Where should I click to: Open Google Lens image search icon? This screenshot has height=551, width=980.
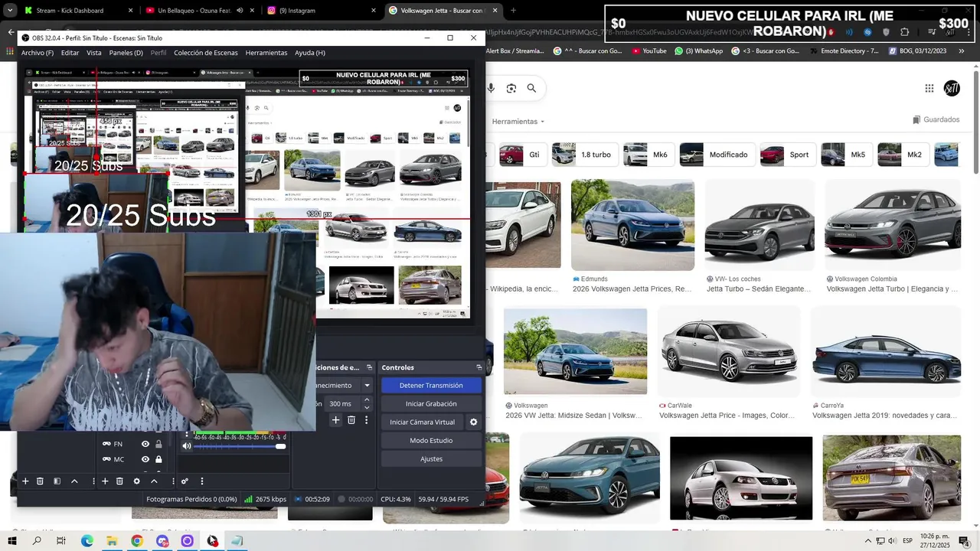pos(511,89)
